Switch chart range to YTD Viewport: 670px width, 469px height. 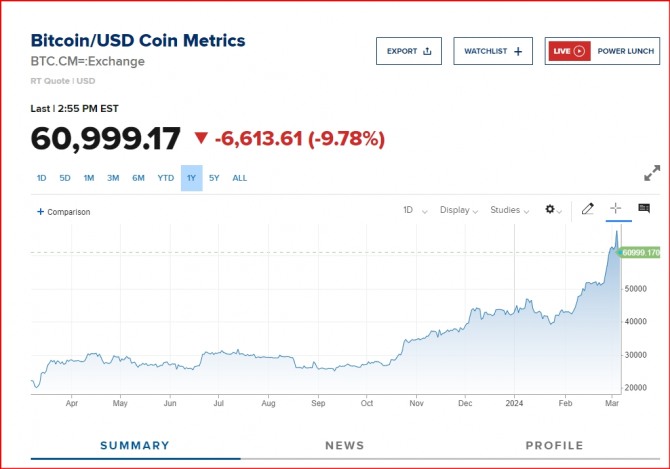tap(165, 178)
